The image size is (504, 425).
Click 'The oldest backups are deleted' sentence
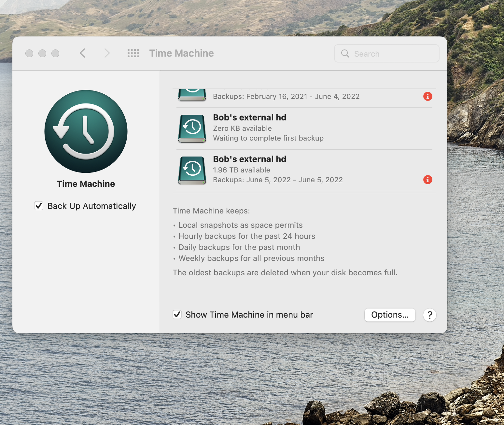click(x=285, y=273)
